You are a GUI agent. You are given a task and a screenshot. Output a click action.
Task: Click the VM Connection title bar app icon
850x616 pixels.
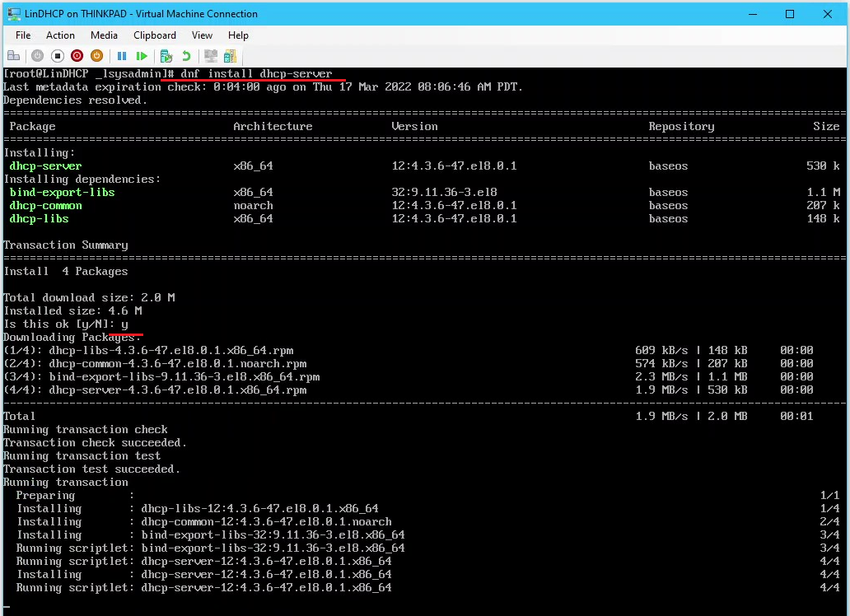13,14
